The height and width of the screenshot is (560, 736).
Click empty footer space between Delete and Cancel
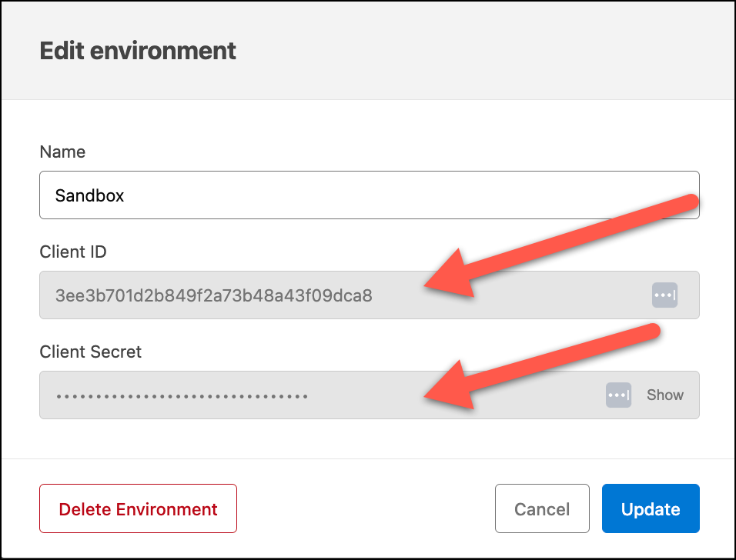(366, 508)
